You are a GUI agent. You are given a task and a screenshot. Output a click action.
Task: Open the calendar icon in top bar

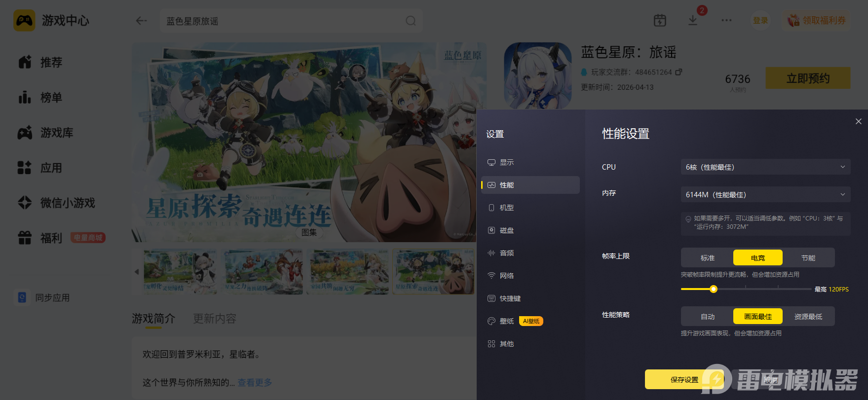pos(660,20)
